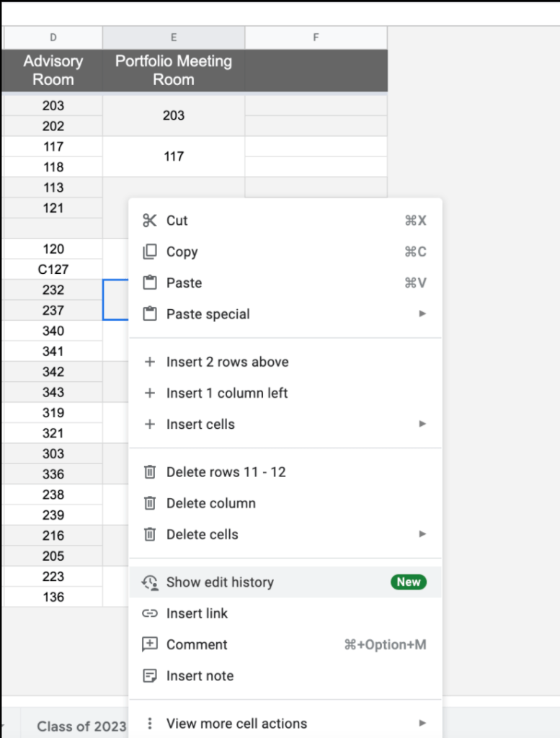Click the Comment plus-box icon

150,644
